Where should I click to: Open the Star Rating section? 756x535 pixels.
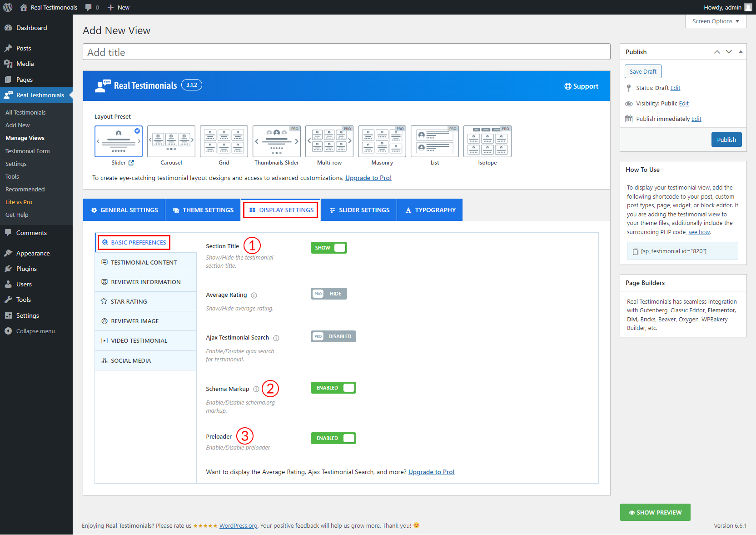[x=146, y=301]
